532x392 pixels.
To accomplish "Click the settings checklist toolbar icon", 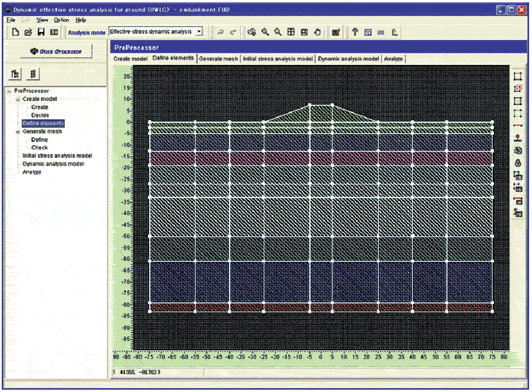I will [x=336, y=32].
